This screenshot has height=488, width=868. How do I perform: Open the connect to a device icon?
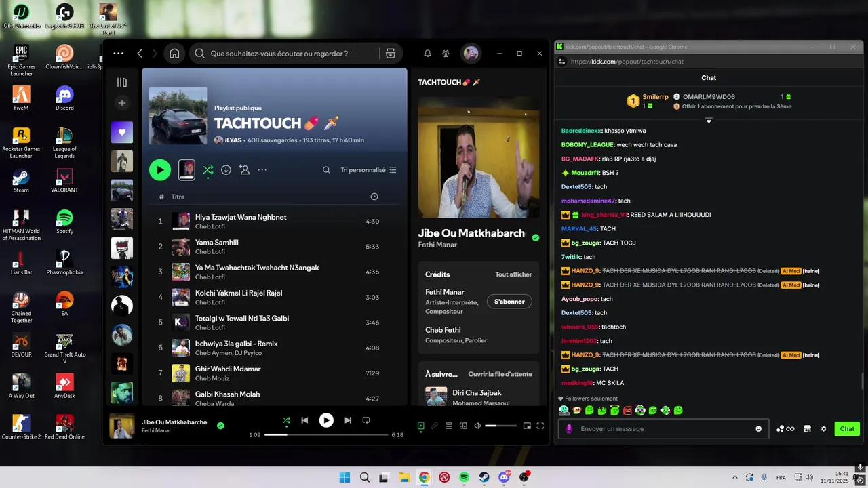tap(463, 426)
